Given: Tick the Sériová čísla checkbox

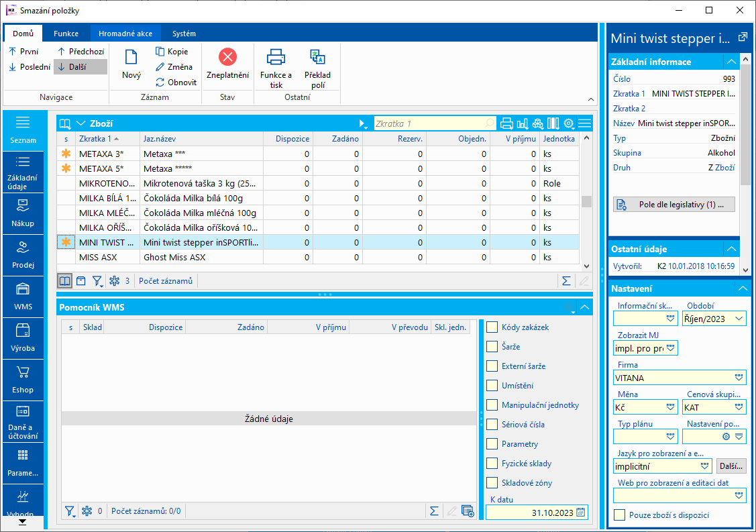Looking at the screenshot, I should pyautogui.click(x=492, y=425).
